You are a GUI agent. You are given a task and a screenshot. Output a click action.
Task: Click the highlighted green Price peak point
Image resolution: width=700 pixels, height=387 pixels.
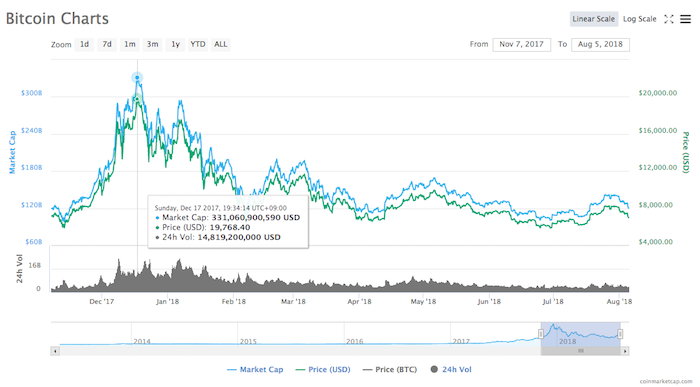(137, 98)
